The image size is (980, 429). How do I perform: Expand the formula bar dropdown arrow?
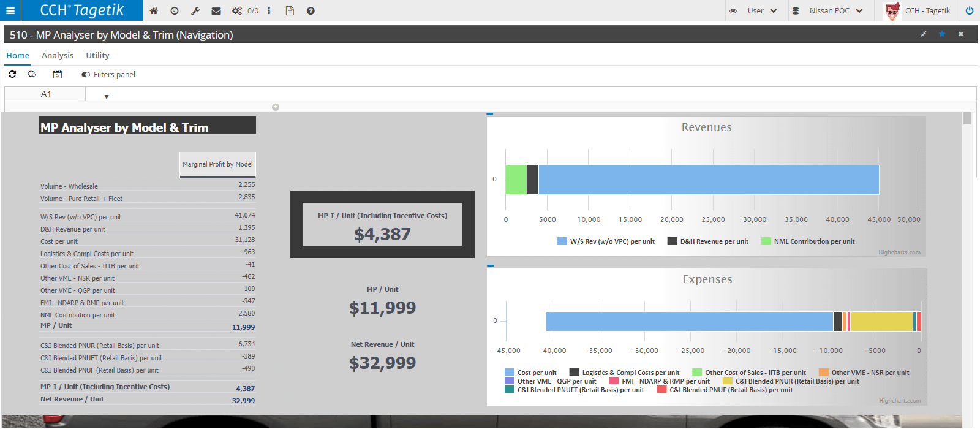click(107, 97)
